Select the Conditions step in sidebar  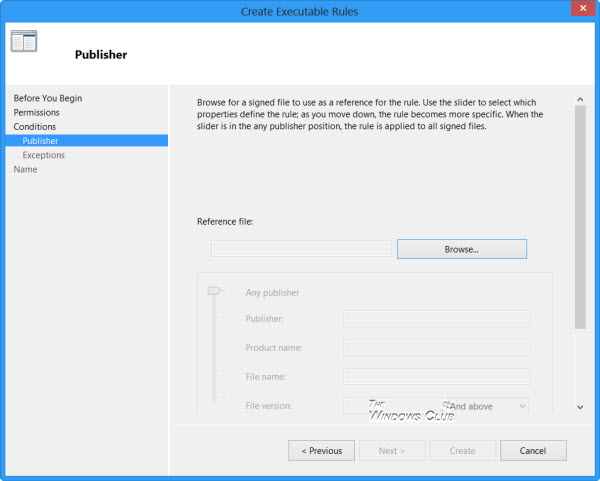click(35, 127)
